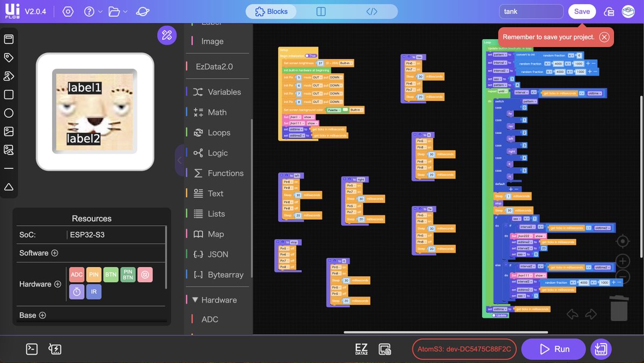Open Built-in dropdown on brightness block
644x363 pixels.
click(346, 63)
